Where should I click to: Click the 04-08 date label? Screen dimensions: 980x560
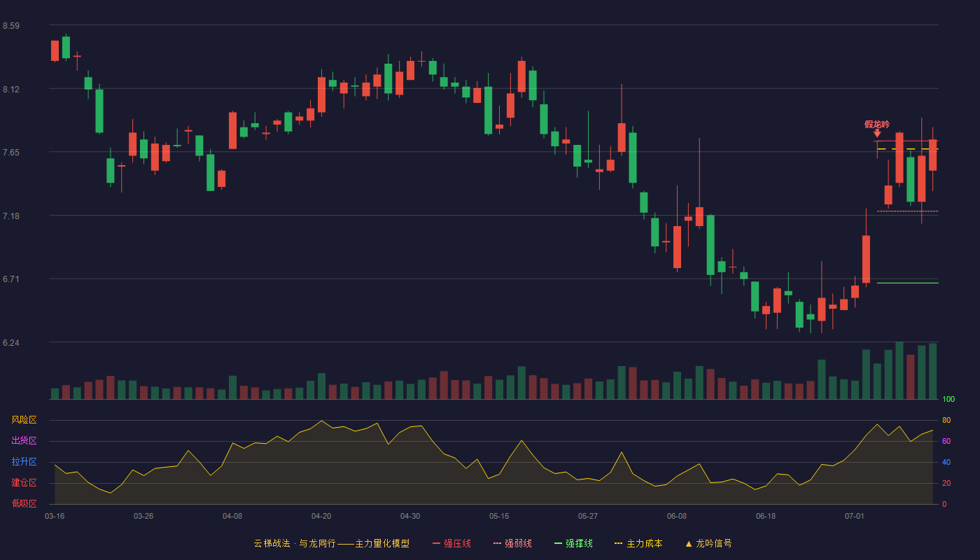pos(232,516)
